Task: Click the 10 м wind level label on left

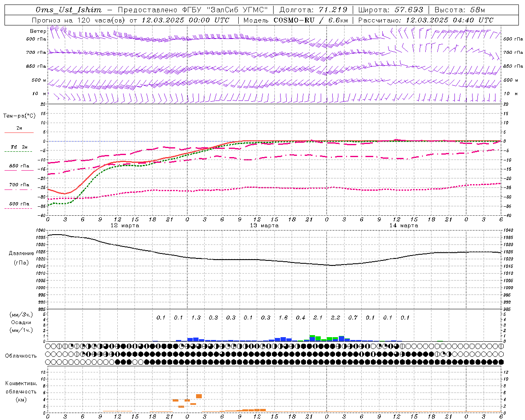Action: click(39, 94)
